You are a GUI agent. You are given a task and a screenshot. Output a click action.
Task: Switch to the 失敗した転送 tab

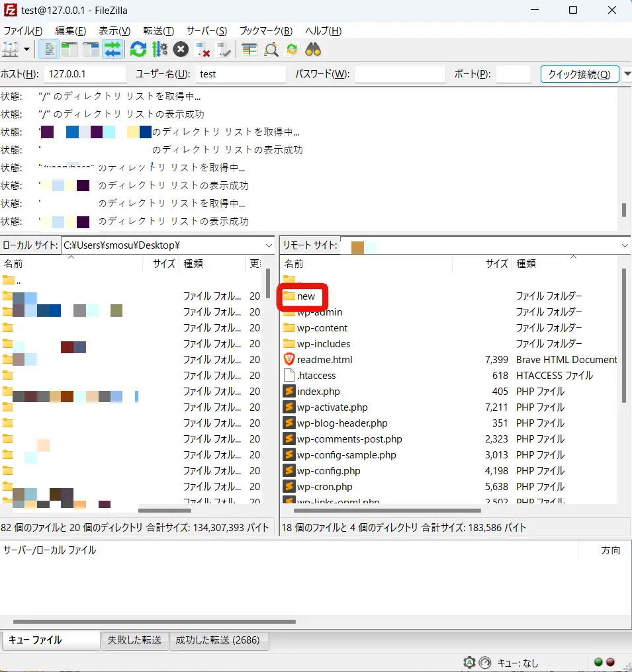coord(135,641)
